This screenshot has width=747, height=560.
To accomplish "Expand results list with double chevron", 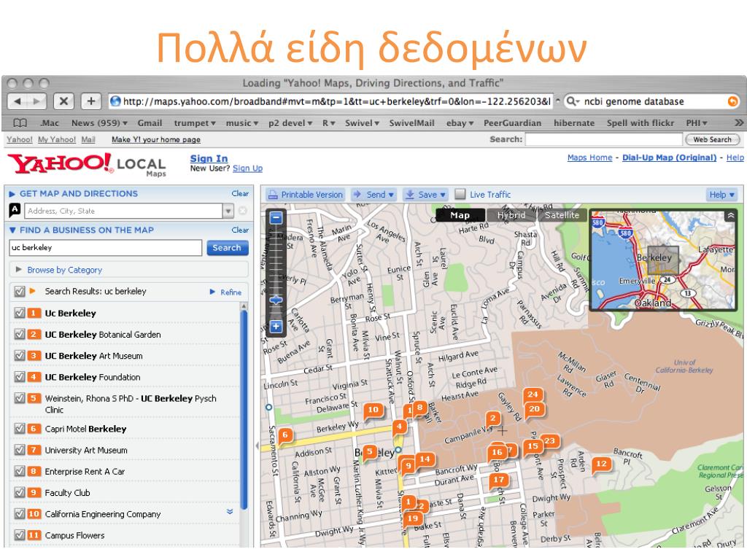I will pyautogui.click(x=230, y=511).
